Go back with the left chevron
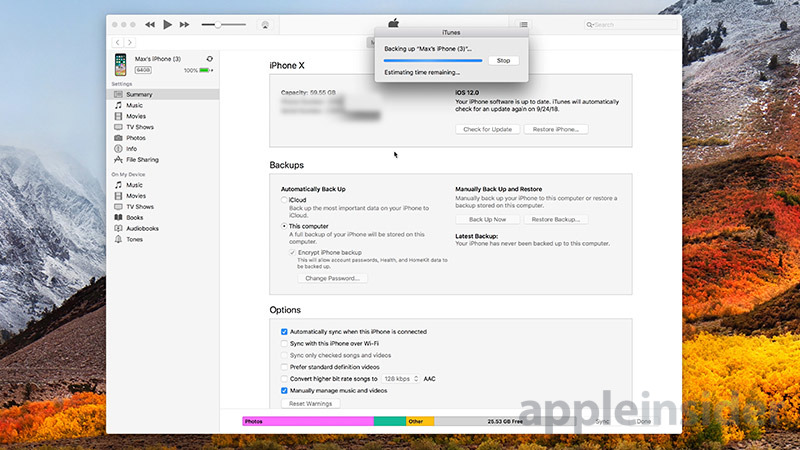This screenshot has height=450, width=800. click(118, 42)
